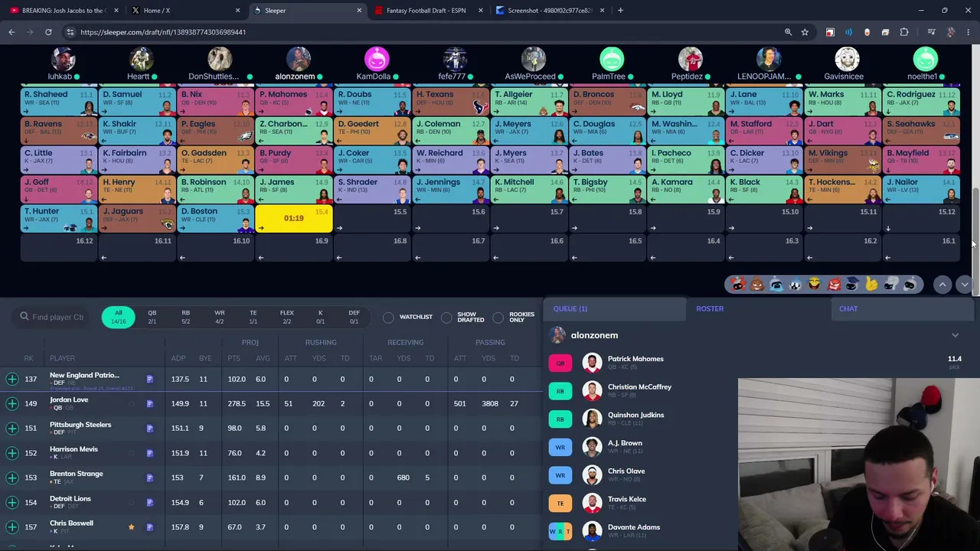
Task: Filter players by DEF position
Action: tap(354, 317)
